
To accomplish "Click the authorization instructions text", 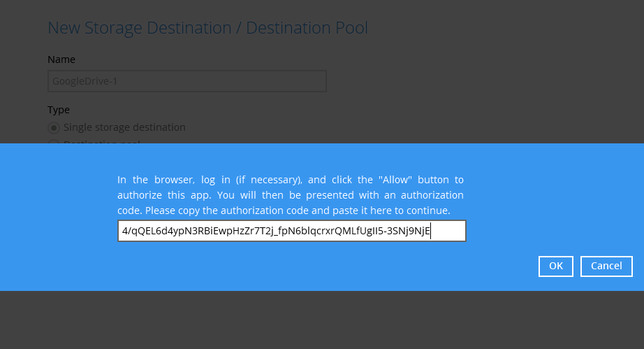I will click(x=291, y=195).
